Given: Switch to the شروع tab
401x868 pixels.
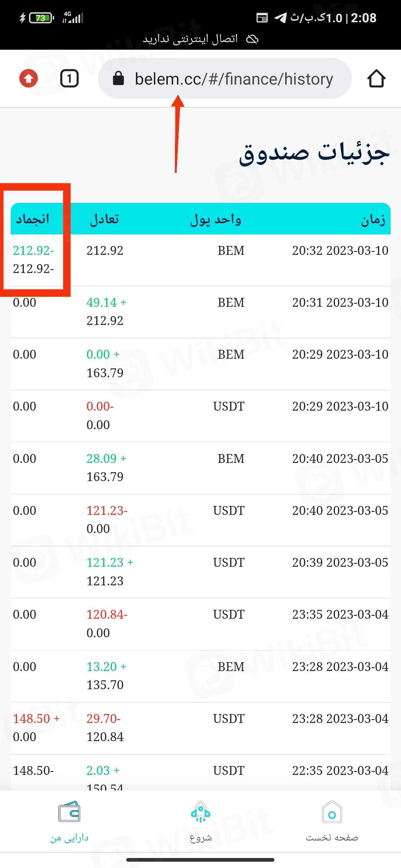Looking at the screenshot, I should pyautogui.click(x=200, y=838).
